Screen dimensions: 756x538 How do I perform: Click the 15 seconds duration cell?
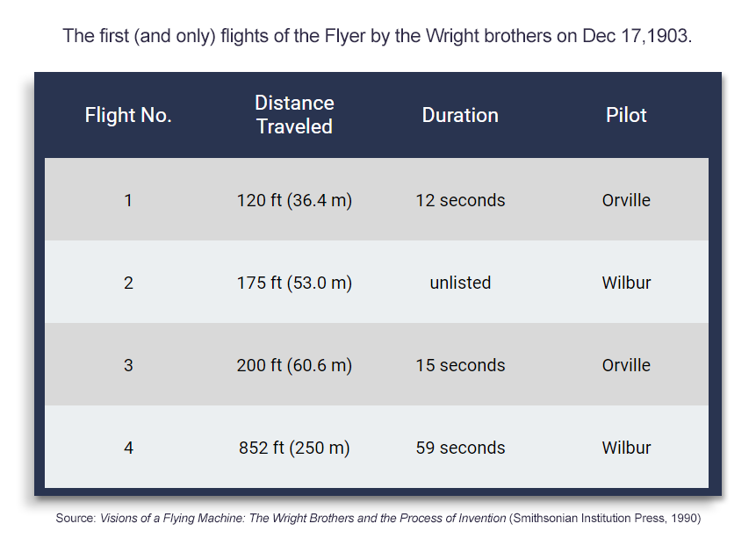click(x=460, y=365)
